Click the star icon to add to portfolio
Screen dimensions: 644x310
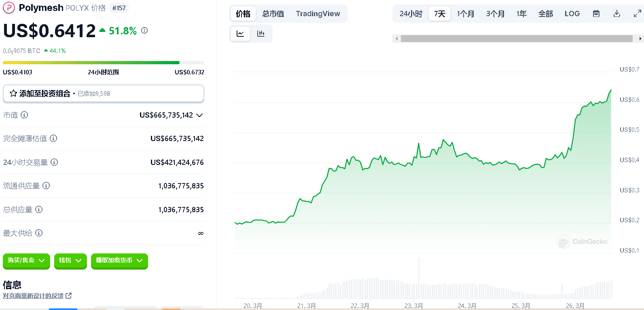coord(13,94)
